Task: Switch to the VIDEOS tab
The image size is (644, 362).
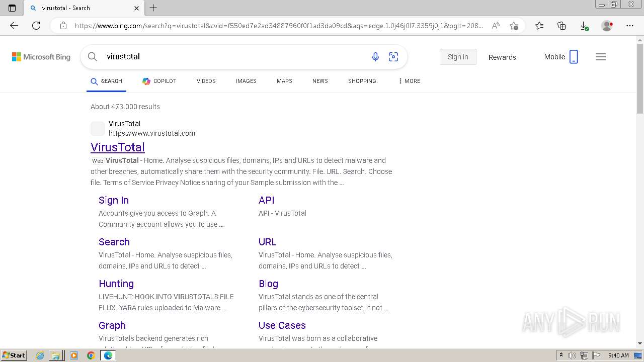Action: (x=206, y=81)
